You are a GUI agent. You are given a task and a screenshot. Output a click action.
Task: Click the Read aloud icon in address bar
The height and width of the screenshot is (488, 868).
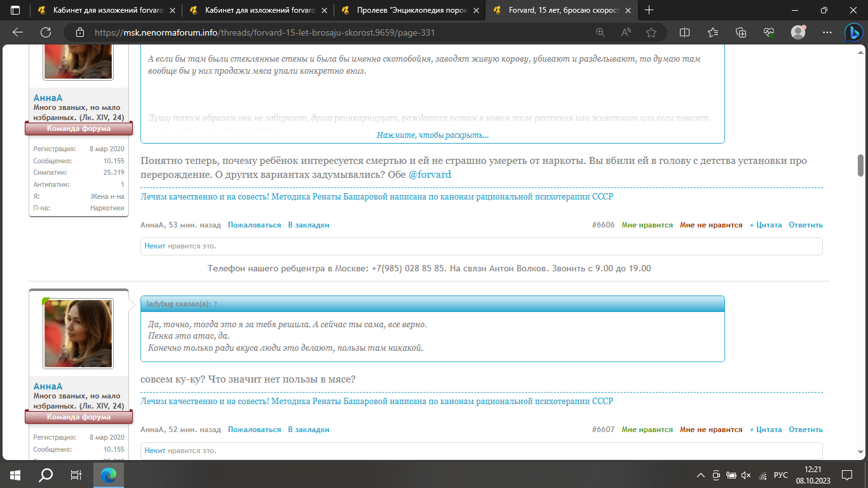[626, 32]
